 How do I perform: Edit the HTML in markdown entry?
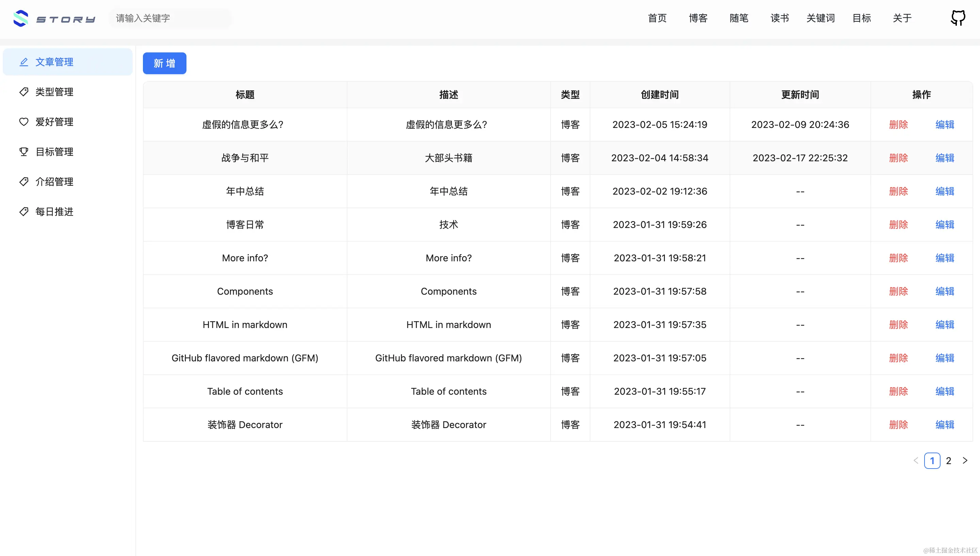point(944,324)
